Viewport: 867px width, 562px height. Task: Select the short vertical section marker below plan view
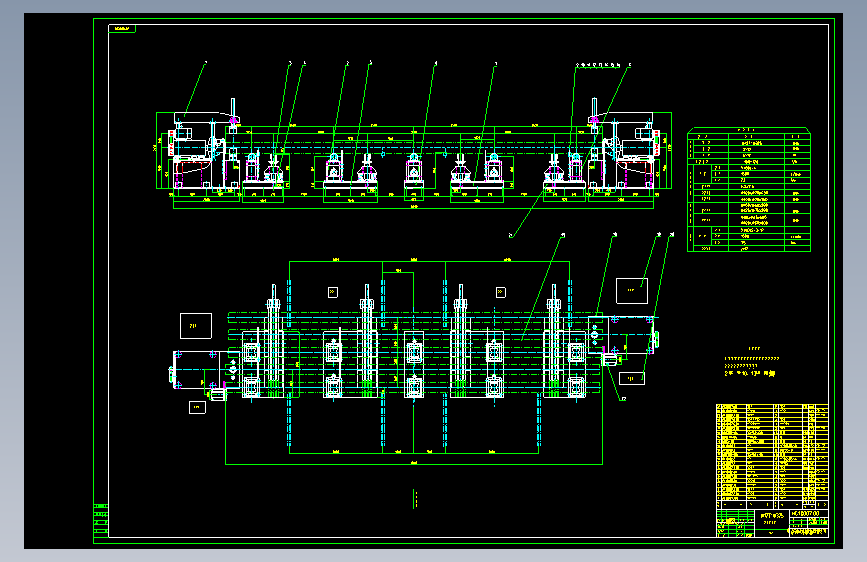414,498
